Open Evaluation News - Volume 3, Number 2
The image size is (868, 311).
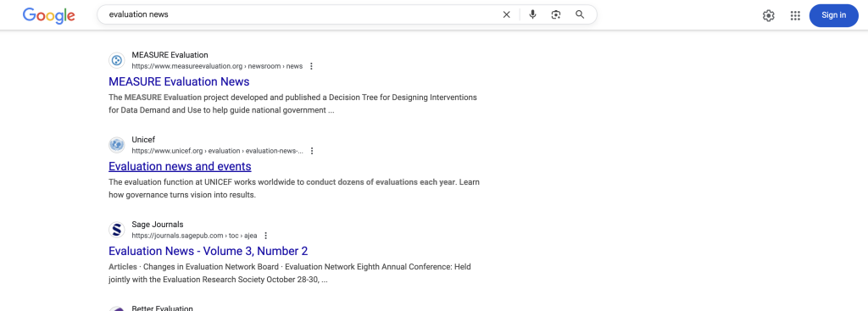209,251
